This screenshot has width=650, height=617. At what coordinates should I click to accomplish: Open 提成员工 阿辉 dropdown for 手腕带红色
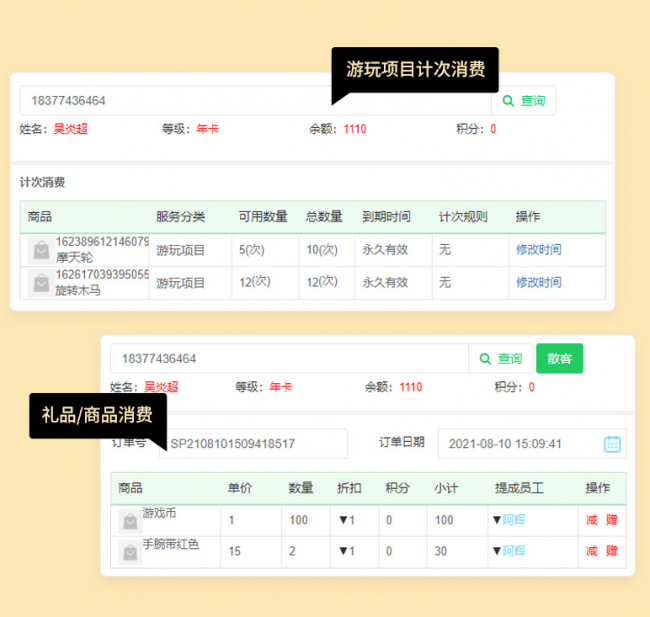(x=508, y=551)
